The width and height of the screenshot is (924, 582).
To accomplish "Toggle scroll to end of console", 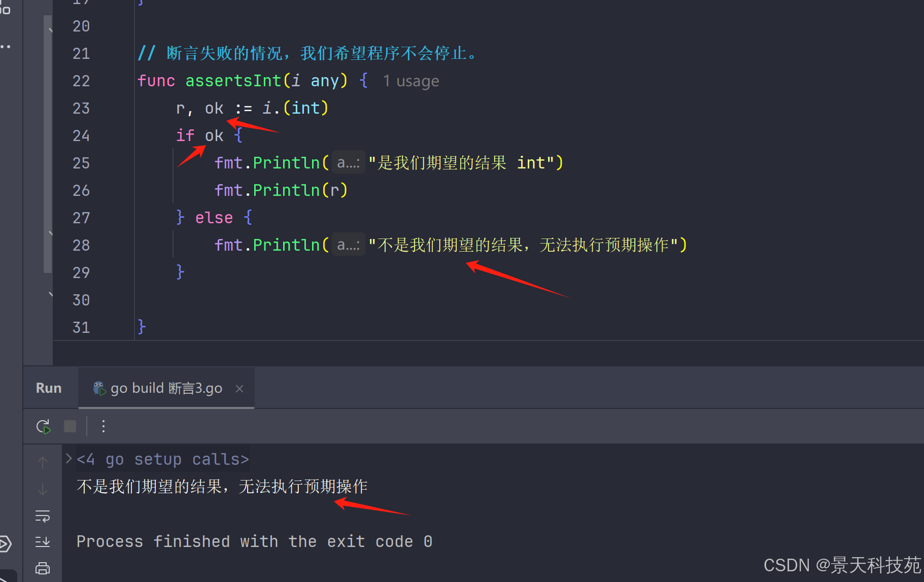I will (43, 542).
